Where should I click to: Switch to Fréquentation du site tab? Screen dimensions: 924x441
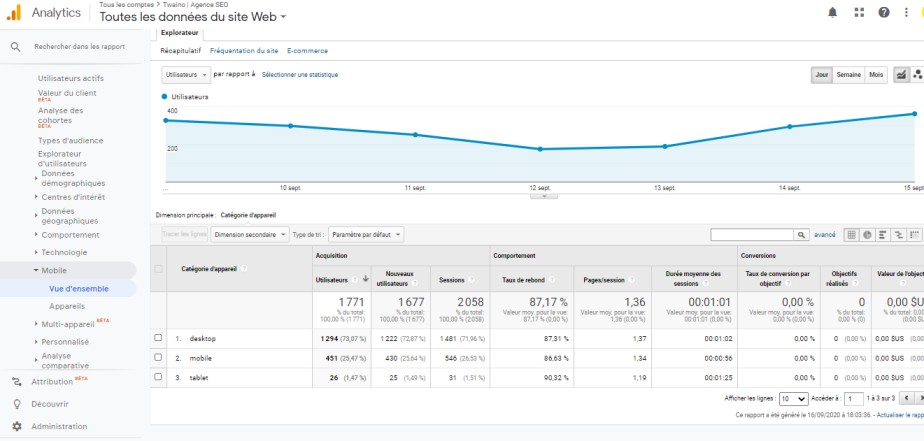[x=244, y=51]
